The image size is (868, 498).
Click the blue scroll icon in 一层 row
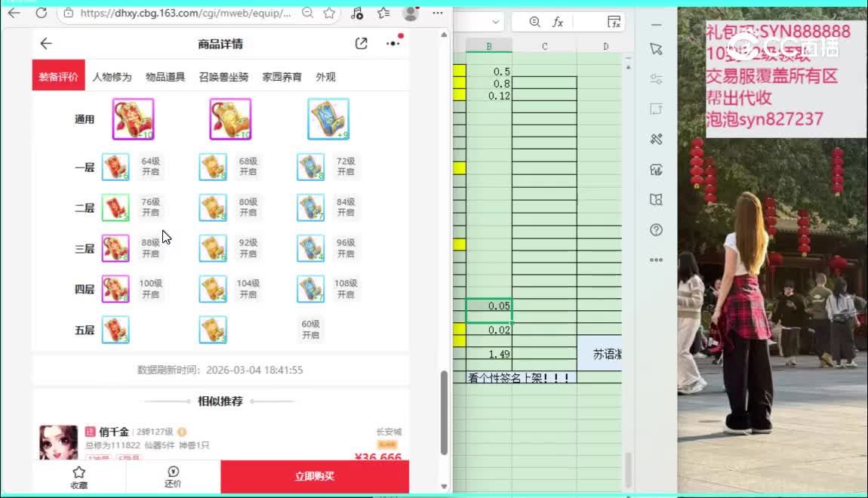(310, 167)
